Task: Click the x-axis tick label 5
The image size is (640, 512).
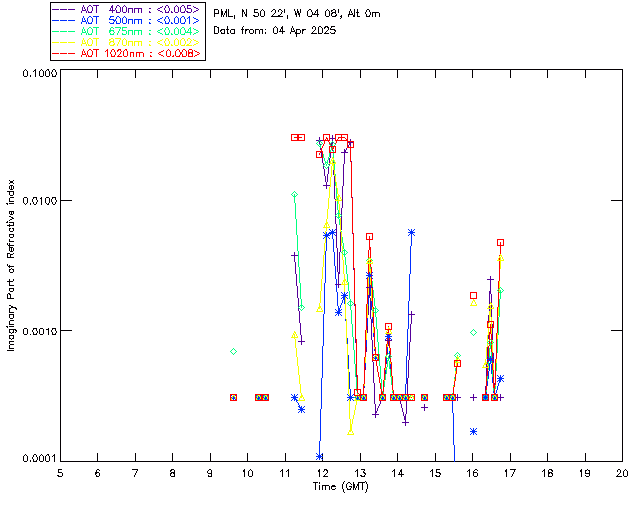Action: point(60,473)
